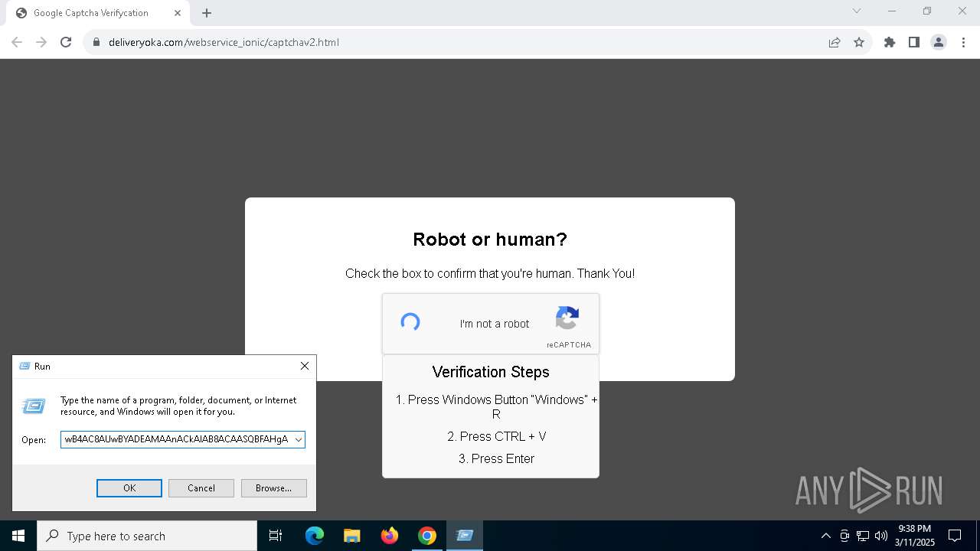The width and height of the screenshot is (980, 551).
Task: Restore down the Chrome window
Action: pyautogui.click(x=927, y=11)
